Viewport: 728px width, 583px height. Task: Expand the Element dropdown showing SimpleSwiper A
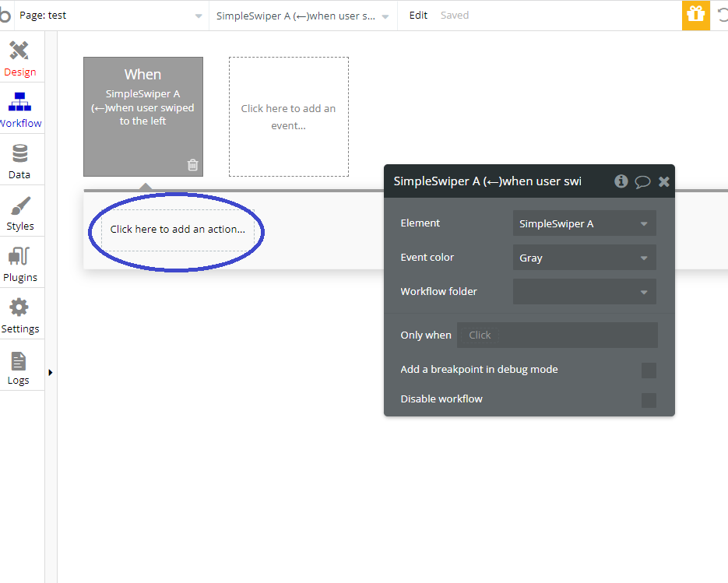[x=584, y=223]
